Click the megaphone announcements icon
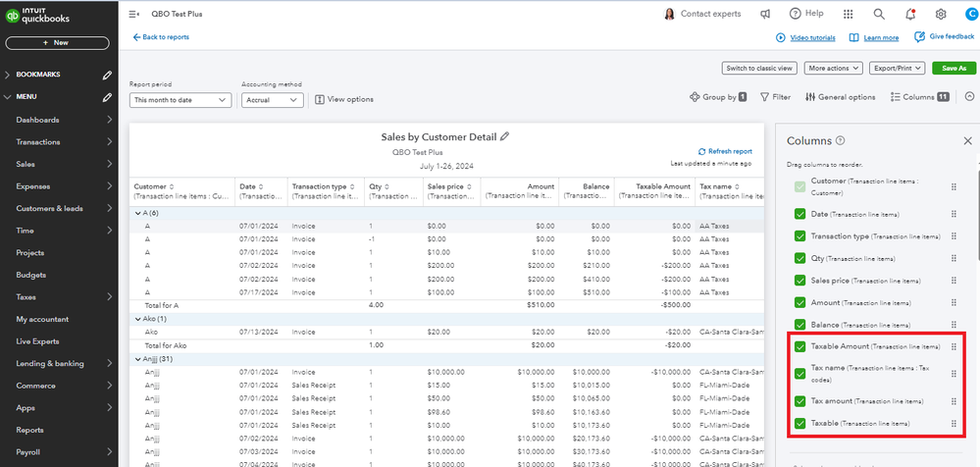Screen dimensions: 980x467 (765, 14)
